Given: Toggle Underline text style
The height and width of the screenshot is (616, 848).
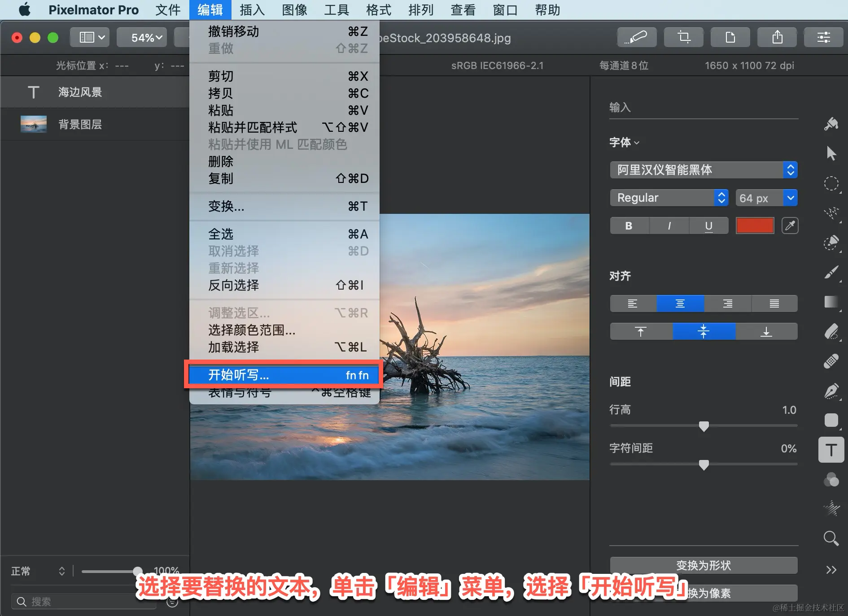Looking at the screenshot, I should [x=708, y=226].
